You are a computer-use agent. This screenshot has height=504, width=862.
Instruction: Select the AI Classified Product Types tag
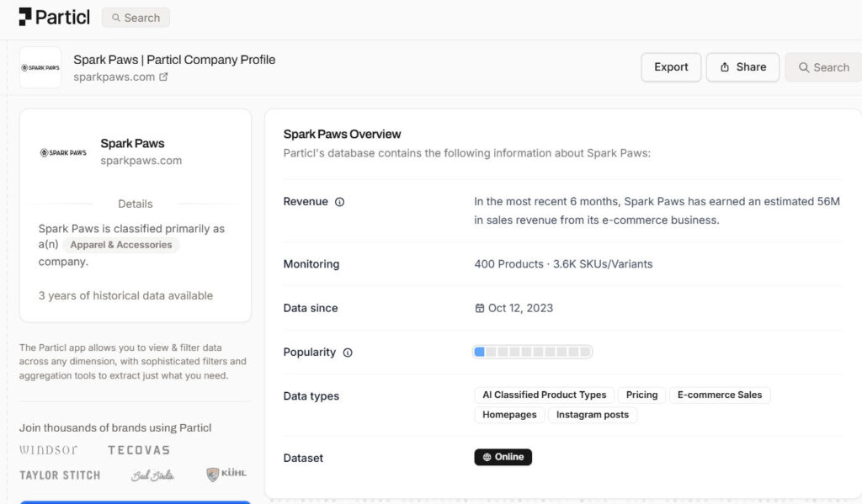point(545,395)
